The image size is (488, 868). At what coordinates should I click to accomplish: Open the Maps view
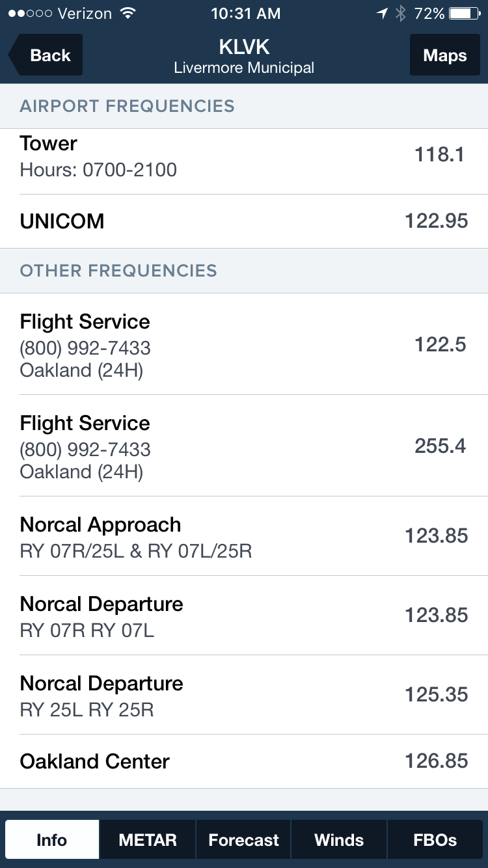(444, 55)
